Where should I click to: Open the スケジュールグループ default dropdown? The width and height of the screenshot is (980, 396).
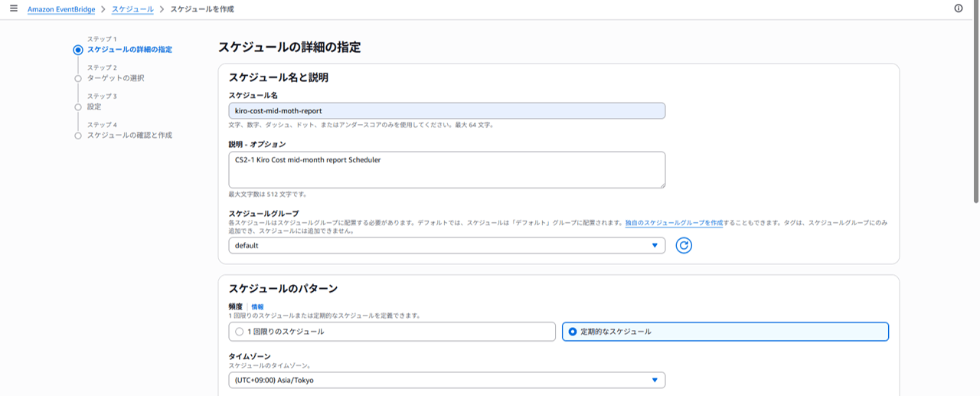pos(447,245)
